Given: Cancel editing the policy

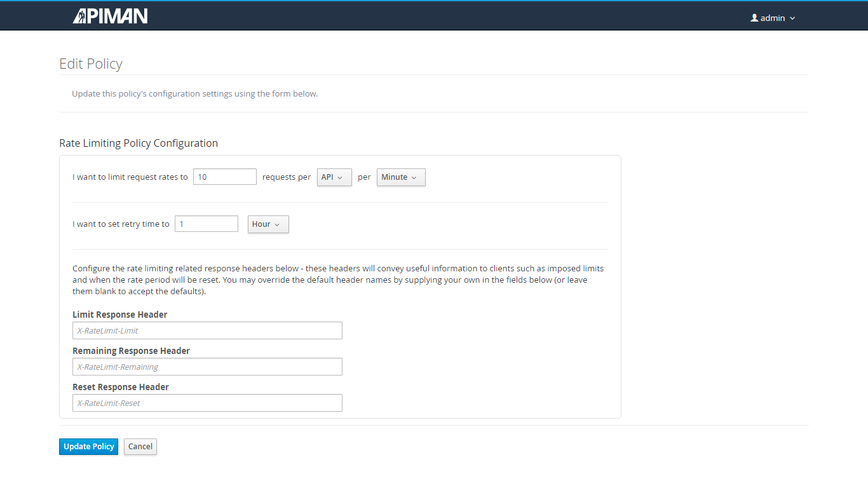Looking at the screenshot, I should pos(140,447).
